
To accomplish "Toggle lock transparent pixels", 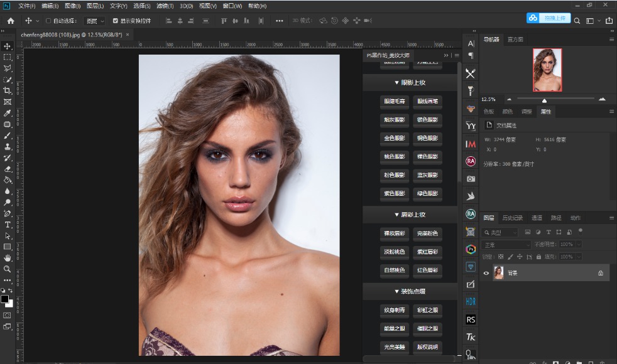I will [501, 257].
